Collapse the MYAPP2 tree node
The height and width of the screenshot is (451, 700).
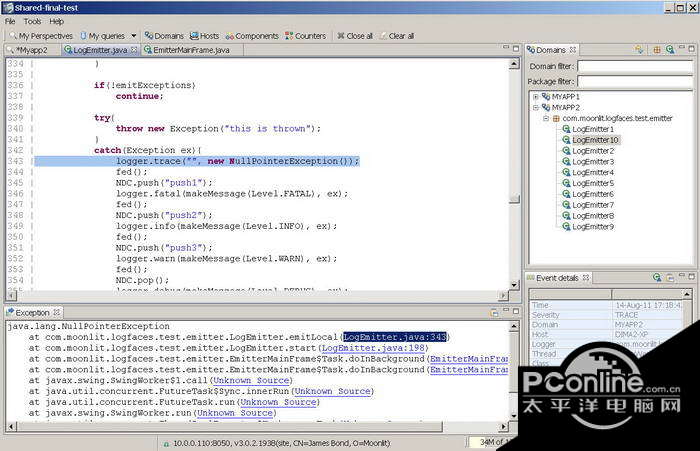coord(536,107)
